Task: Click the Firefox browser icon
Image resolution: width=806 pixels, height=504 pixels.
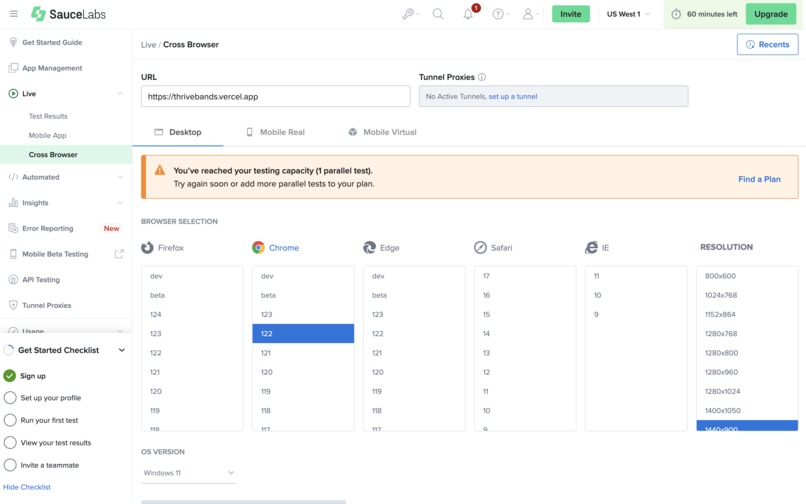Action: coord(148,248)
